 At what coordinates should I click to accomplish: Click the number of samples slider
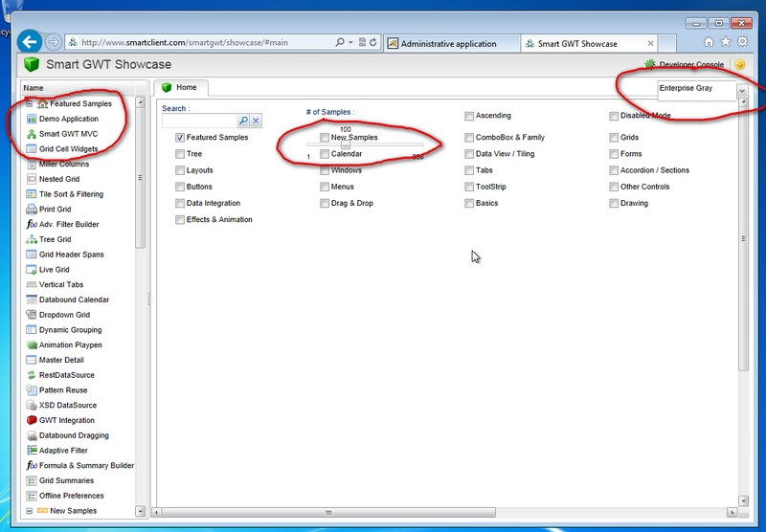coord(345,144)
